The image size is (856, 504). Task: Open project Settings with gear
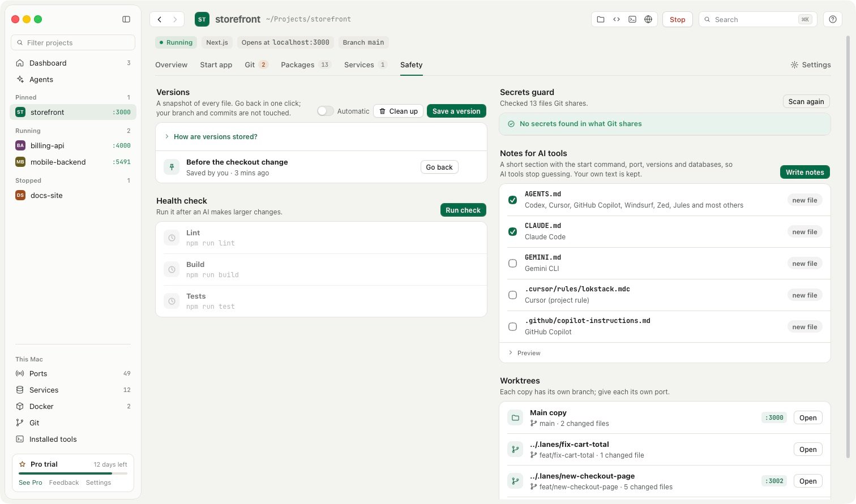[811, 65]
